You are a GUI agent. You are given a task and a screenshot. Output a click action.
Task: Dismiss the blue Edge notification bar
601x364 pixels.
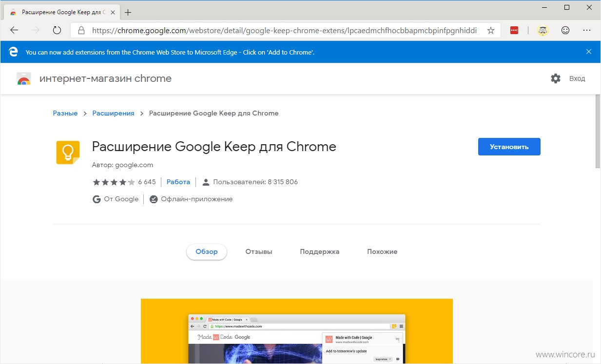point(589,52)
